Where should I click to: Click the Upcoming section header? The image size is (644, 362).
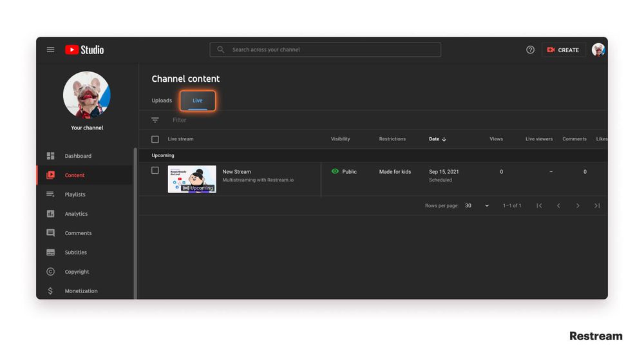pos(163,155)
